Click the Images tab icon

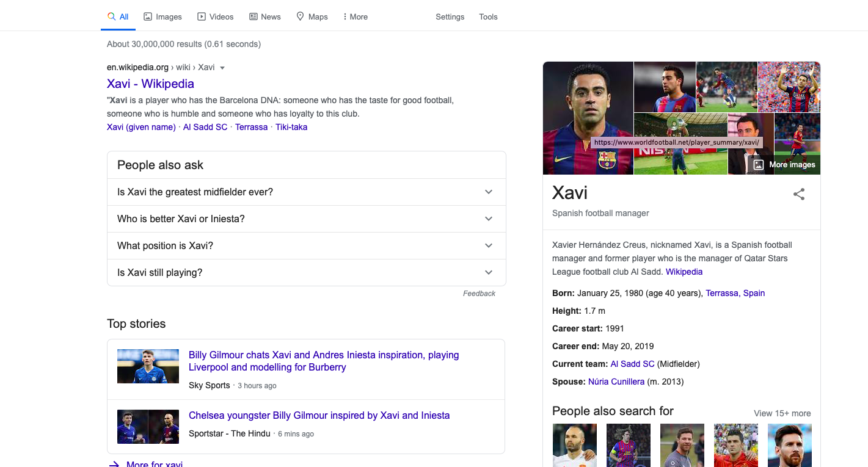coord(148,16)
